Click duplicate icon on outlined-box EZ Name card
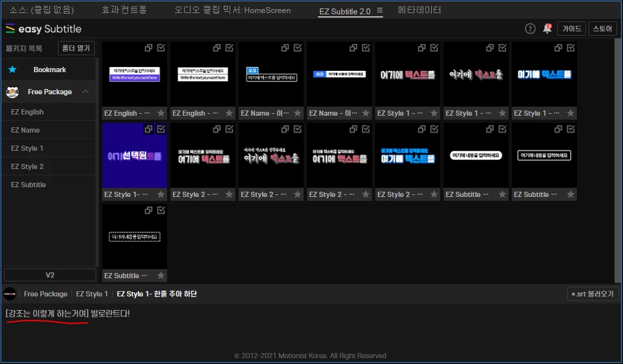 285,48
